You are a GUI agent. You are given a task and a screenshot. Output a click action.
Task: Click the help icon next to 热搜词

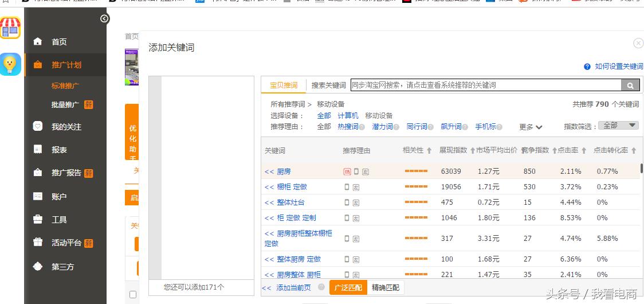coord(362,127)
